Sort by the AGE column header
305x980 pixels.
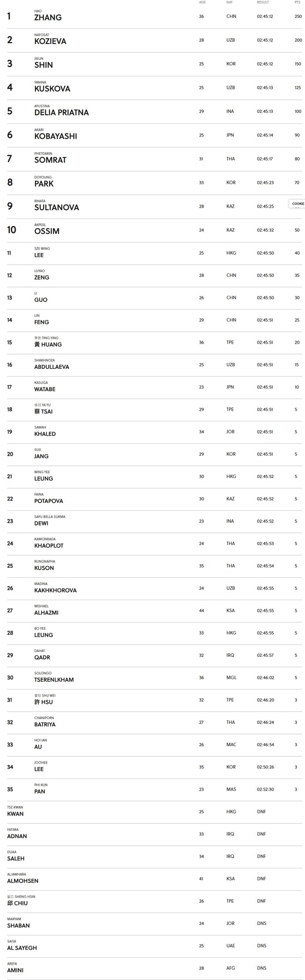tap(202, 2)
